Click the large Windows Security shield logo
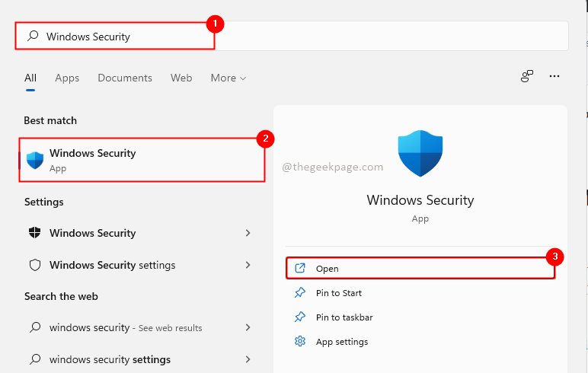The image size is (588, 373). pos(420,153)
